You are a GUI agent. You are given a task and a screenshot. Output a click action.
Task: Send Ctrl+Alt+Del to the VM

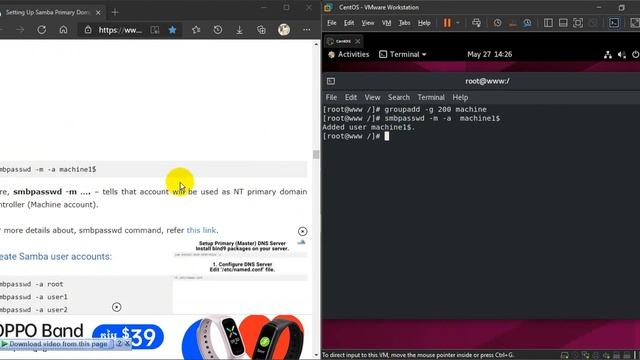(x=476, y=23)
